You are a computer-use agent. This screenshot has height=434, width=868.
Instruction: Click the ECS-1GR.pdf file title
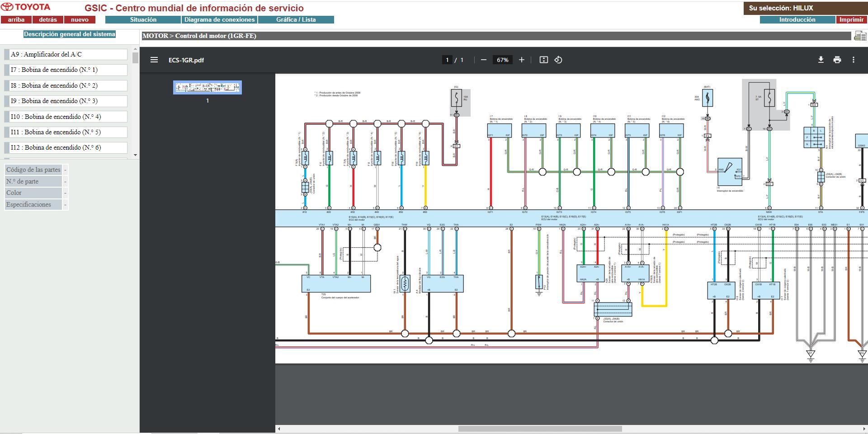tap(186, 60)
